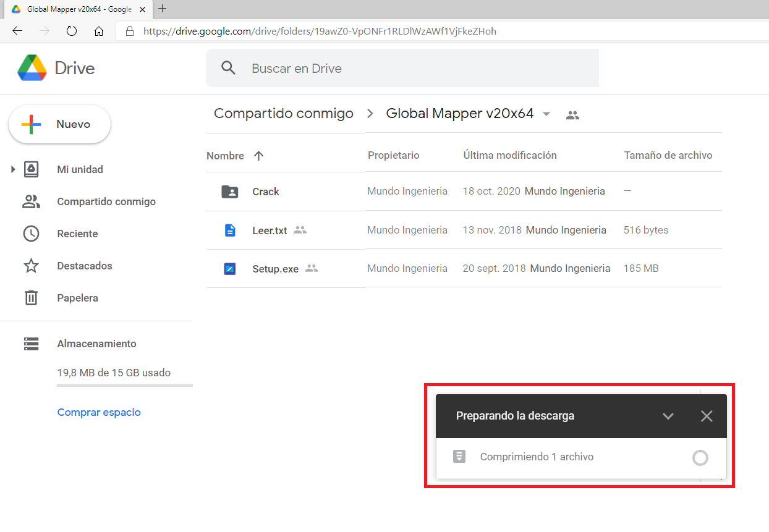Click the compression progress spinner
Screen dimensions: 769x532
(700, 458)
